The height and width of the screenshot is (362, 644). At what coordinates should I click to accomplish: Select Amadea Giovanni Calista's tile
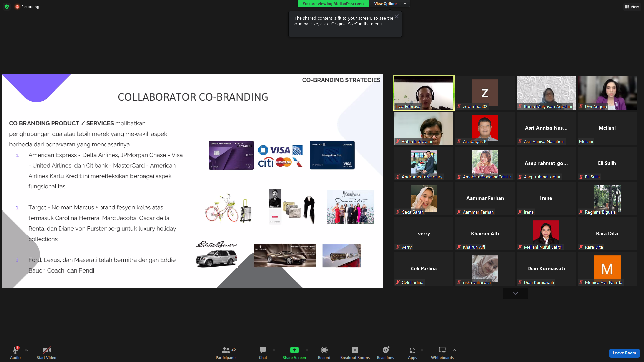485,163
